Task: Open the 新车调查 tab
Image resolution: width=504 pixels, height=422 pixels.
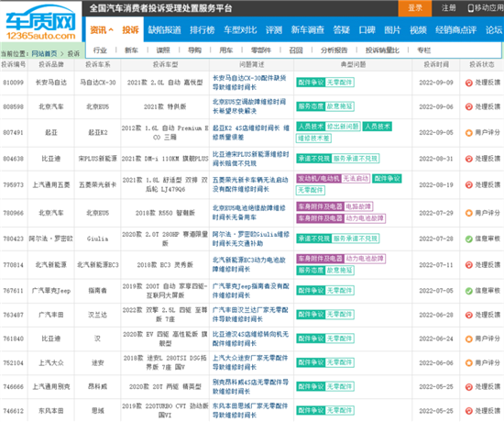Action: [x=308, y=30]
